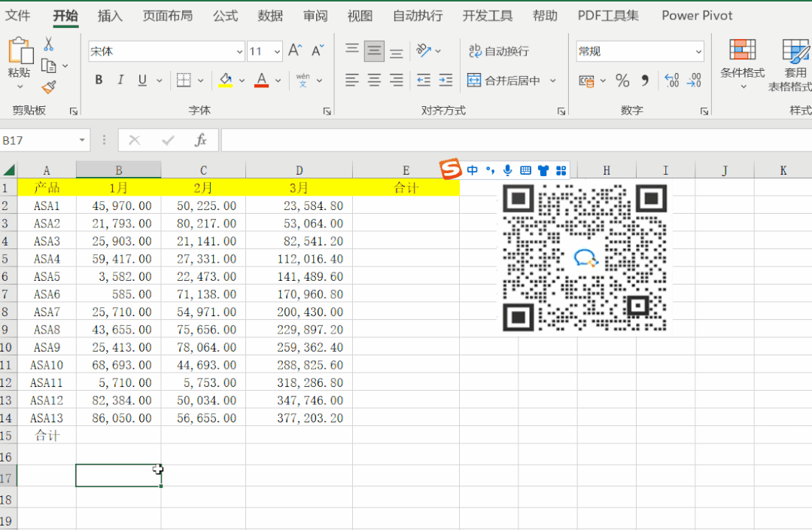Increase font size with larger A icon

point(295,50)
